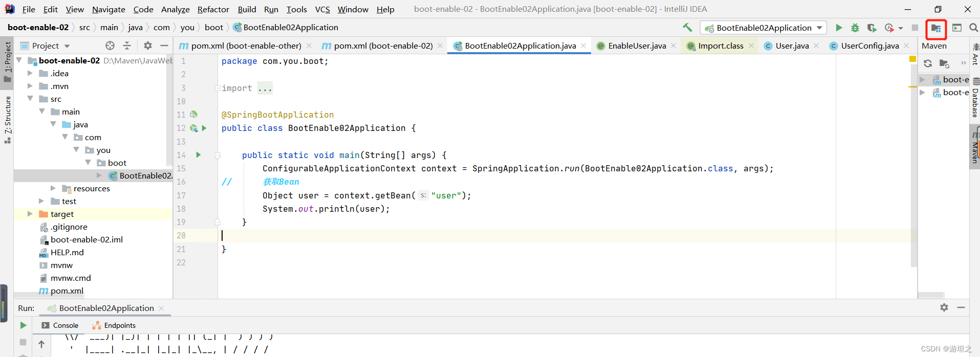Toggle the Project tool window side tab
The height and width of the screenshot is (357, 980).
coord(7,61)
